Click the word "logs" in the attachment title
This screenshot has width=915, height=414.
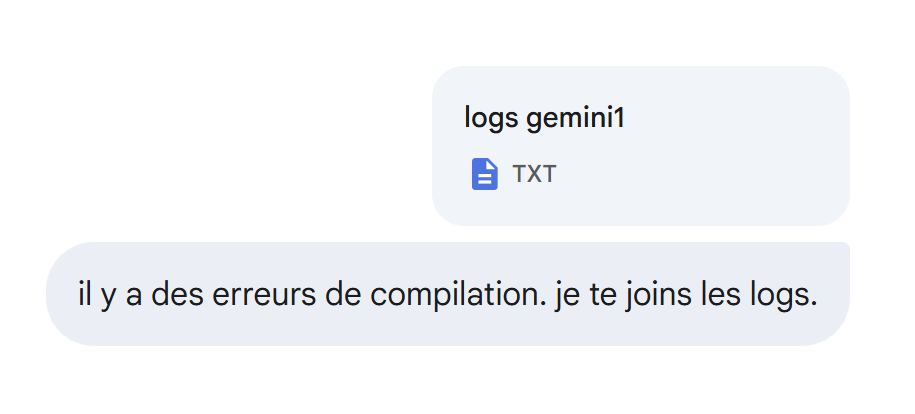point(491,118)
